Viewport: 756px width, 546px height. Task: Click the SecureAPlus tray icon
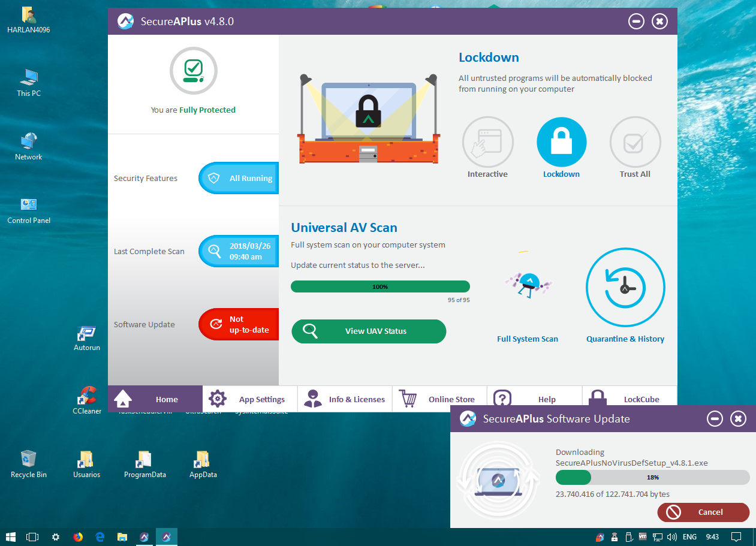[600, 537]
